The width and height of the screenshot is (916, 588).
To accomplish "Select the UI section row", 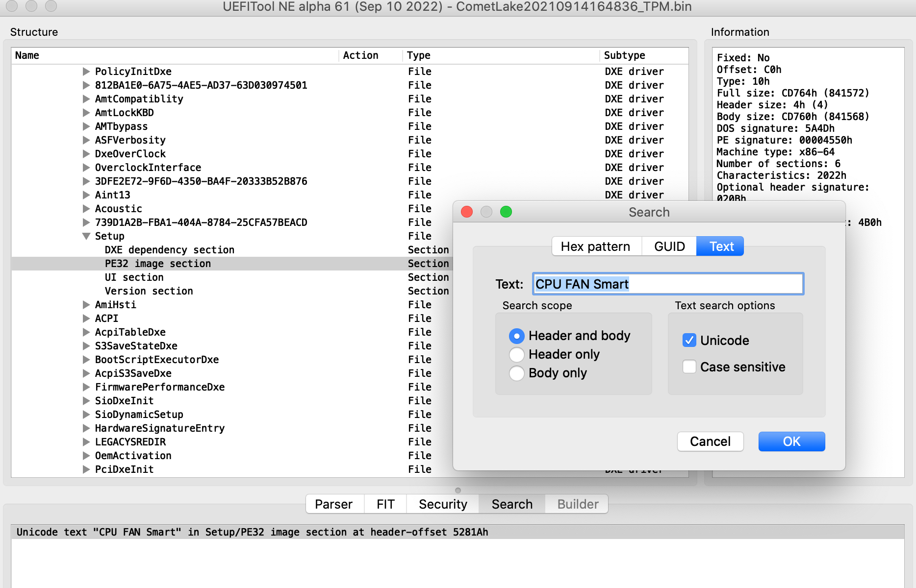I will click(232, 277).
